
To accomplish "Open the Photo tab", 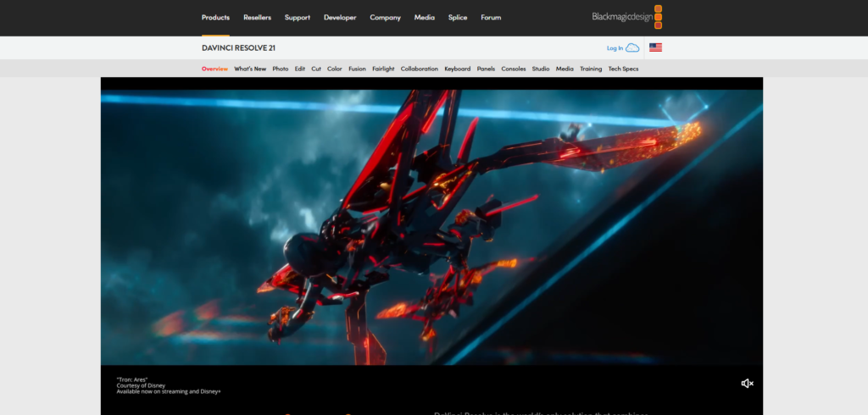I will tap(280, 69).
